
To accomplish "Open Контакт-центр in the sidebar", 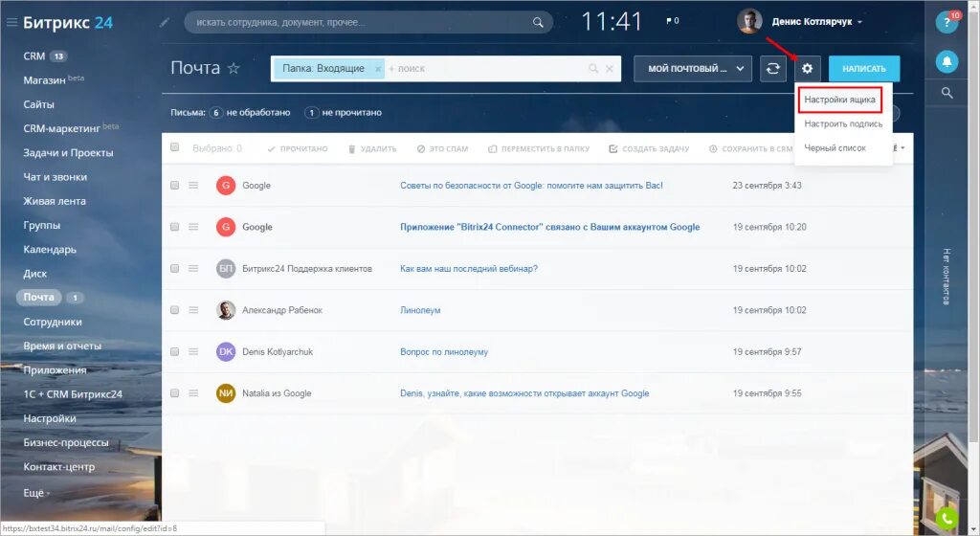I will [x=58, y=467].
